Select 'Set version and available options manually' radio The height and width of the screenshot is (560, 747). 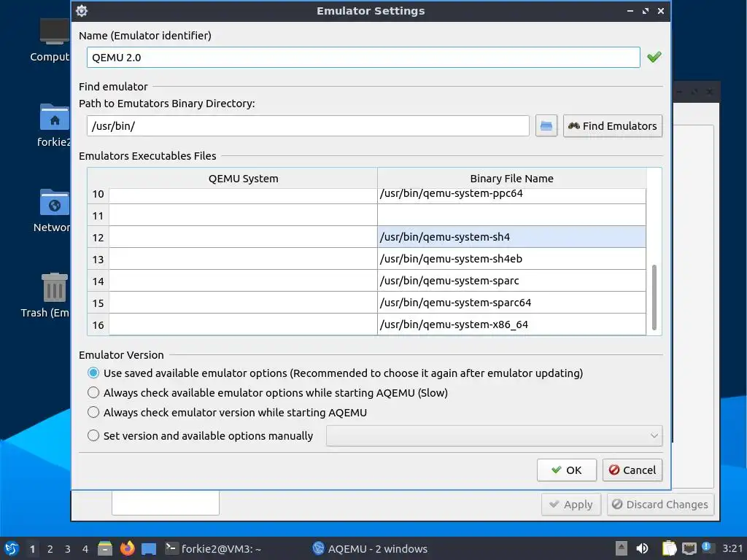coord(93,436)
